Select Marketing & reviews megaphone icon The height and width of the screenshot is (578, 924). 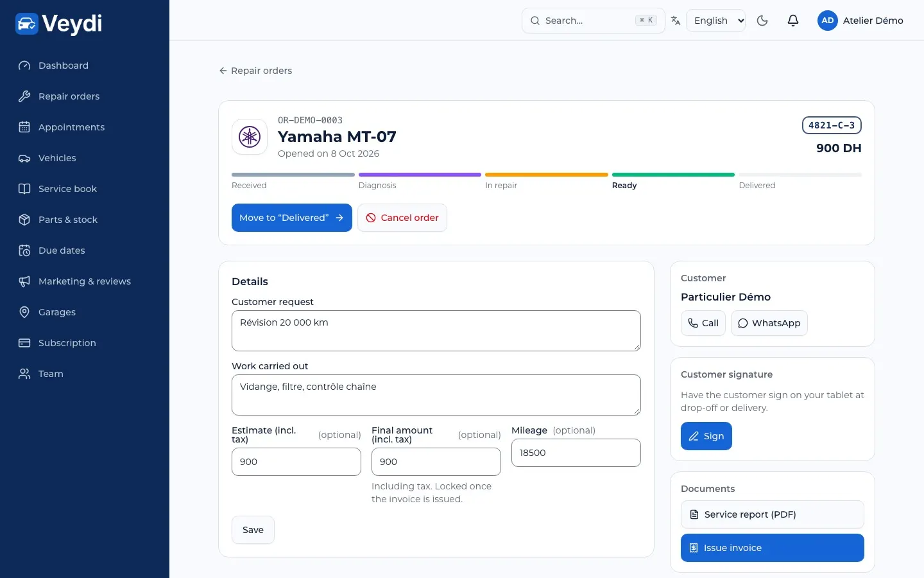coord(24,281)
